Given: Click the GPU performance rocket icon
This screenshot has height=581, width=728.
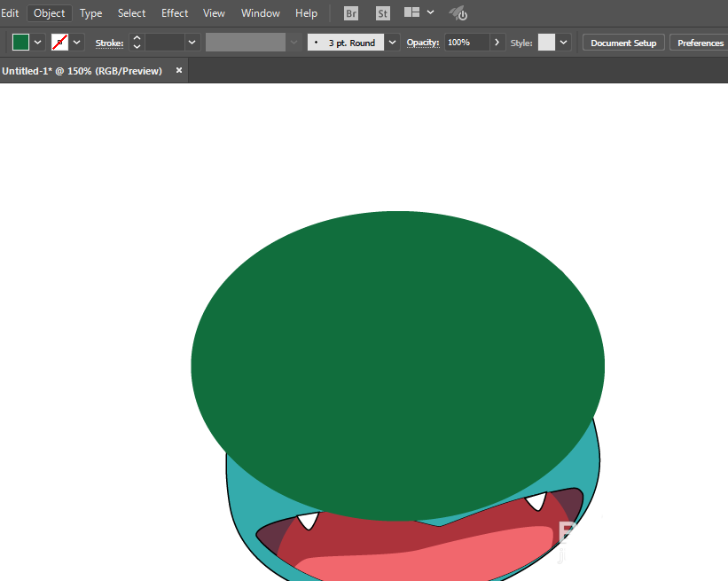Looking at the screenshot, I should [x=458, y=13].
